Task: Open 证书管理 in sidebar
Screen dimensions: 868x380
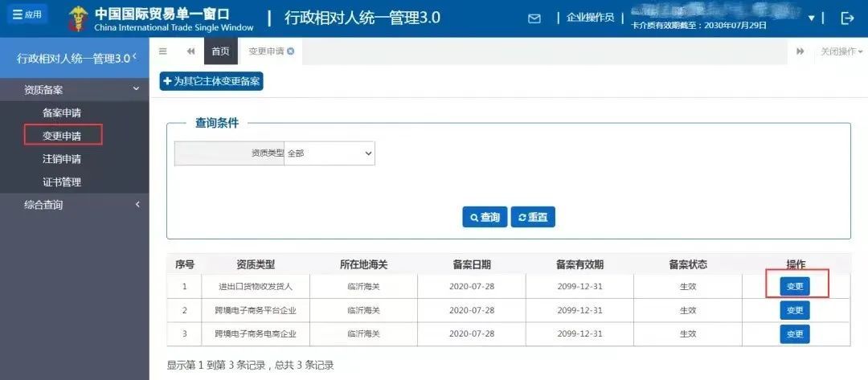Action: coord(62,182)
